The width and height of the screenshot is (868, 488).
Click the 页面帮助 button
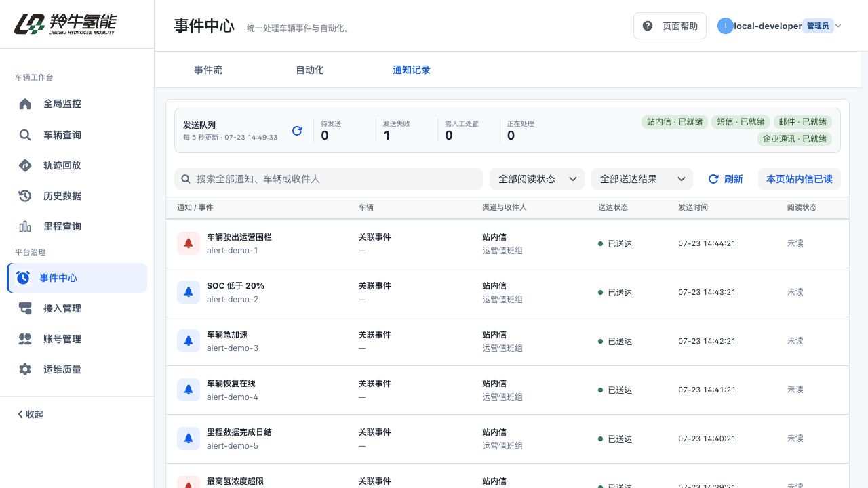click(x=670, y=26)
